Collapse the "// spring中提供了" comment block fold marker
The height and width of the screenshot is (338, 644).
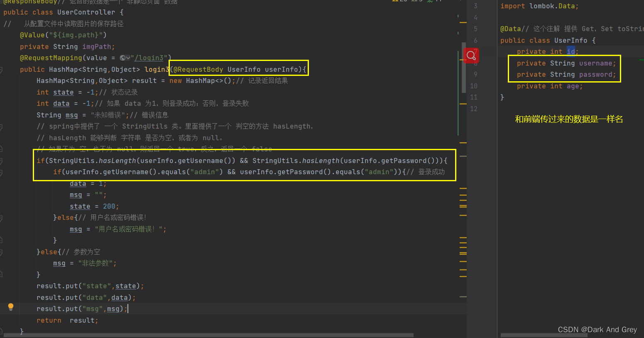[x=1, y=126]
